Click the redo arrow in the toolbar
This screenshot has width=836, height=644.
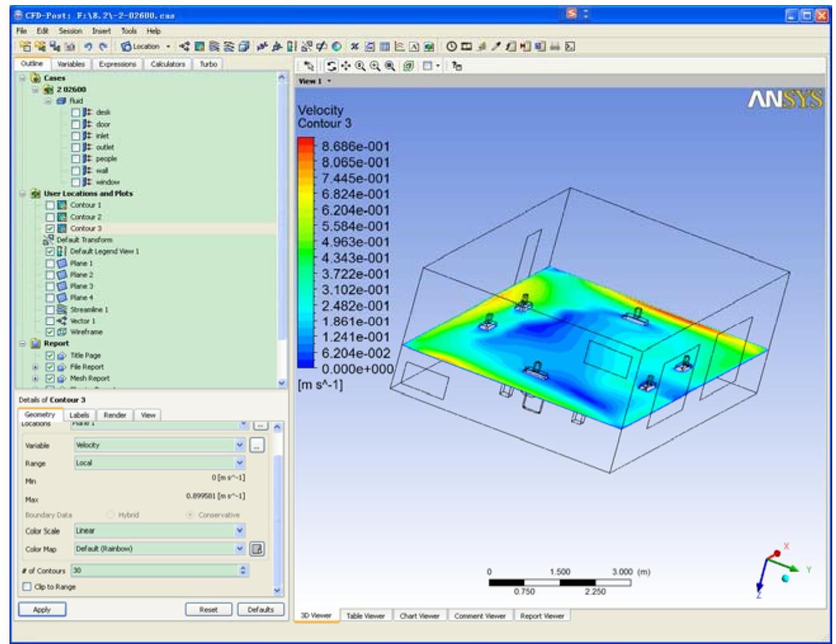click(x=103, y=46)
